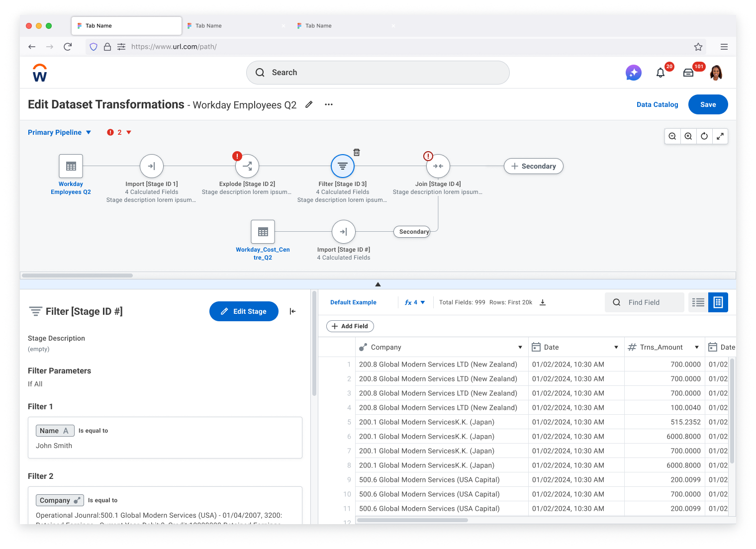The image size is (756, 549).
Task: Open notifications bell with 20 badge
Action: [x=661, y=73]
